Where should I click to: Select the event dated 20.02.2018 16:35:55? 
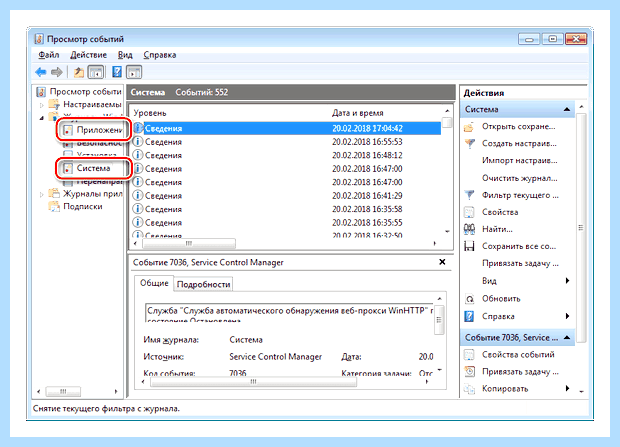click(x=286, y=222)
